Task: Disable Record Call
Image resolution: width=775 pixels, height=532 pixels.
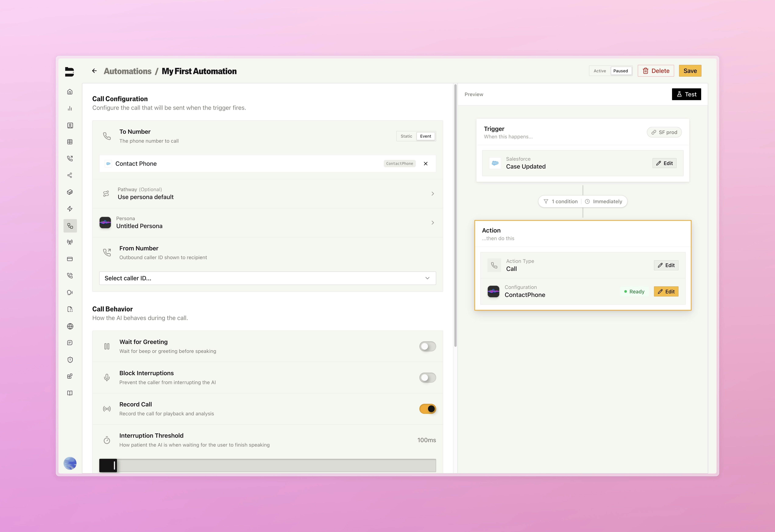Action: pos(428,409)
